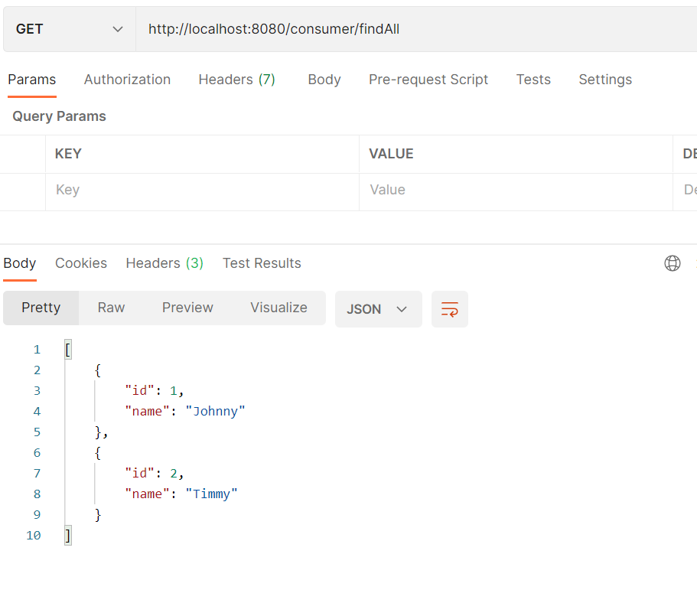The width and height of the screenshot is (697, 616).
Task: Switch to the Authorization tab
Action: pos(127,80)
